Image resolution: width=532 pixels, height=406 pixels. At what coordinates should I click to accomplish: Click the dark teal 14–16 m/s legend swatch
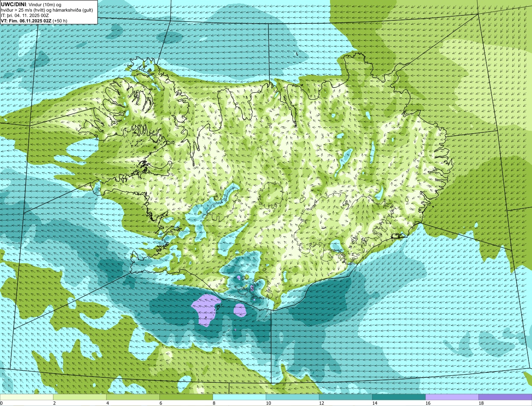(399, 397)
